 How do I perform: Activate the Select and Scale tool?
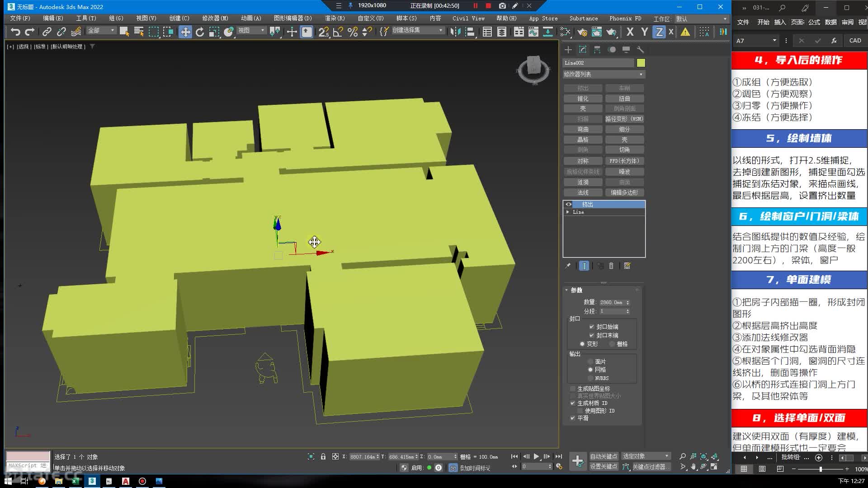214,32
